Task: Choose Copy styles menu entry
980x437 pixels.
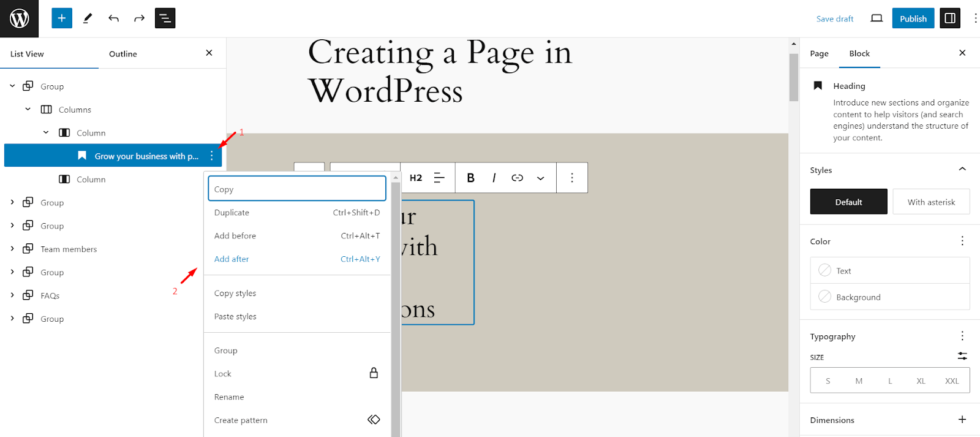Action: coord(297,294)
